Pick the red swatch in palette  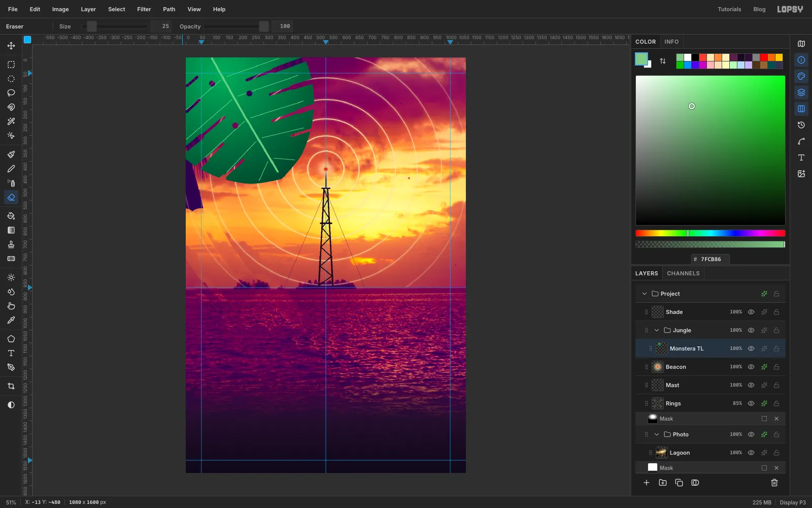(764, 57)
